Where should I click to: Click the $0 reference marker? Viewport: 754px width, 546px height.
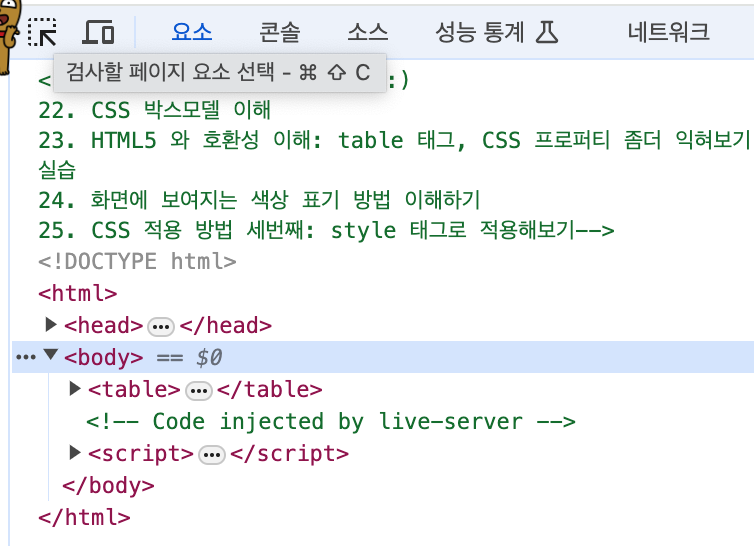209,357
